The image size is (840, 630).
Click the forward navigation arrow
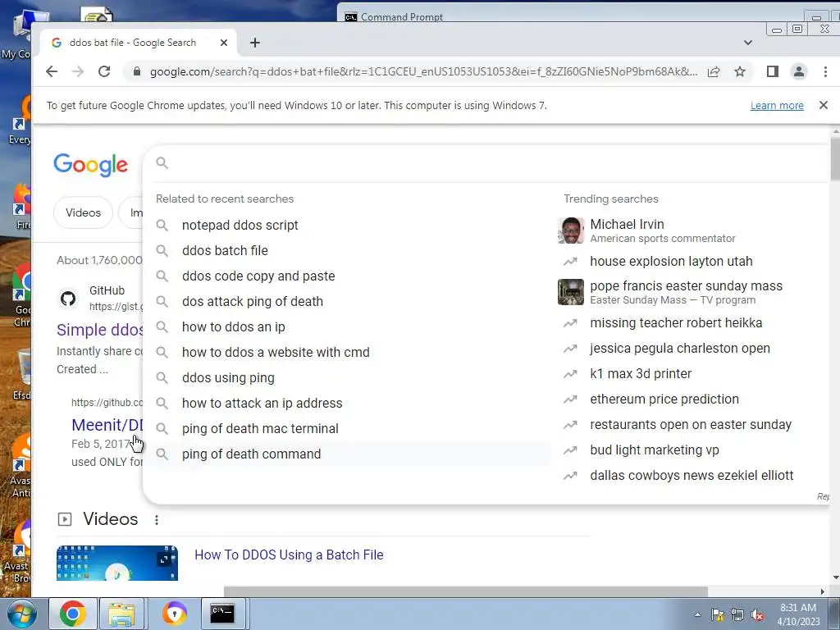(78, 71)
